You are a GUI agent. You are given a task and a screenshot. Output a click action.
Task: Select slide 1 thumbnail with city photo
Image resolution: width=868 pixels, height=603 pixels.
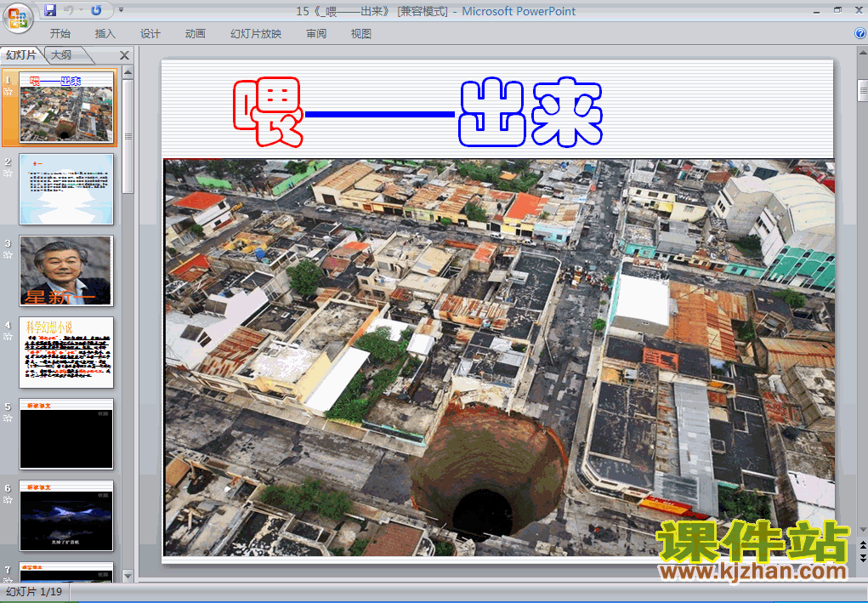[x=66, y=107]
